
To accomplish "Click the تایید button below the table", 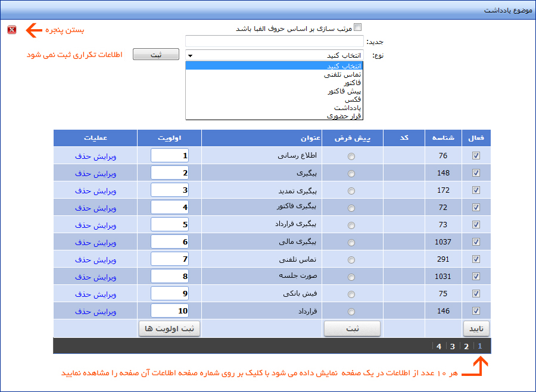I will (x=476, y=328).
